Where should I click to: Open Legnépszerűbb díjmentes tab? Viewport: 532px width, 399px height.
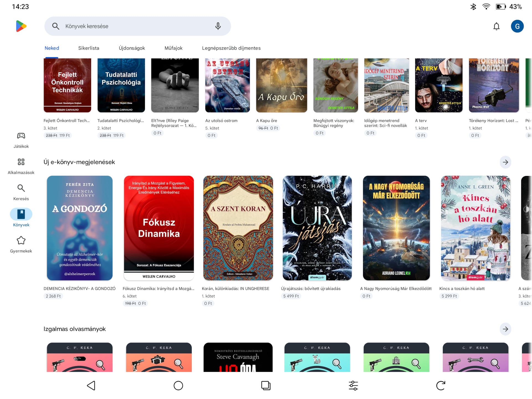[x=231, y=48]
